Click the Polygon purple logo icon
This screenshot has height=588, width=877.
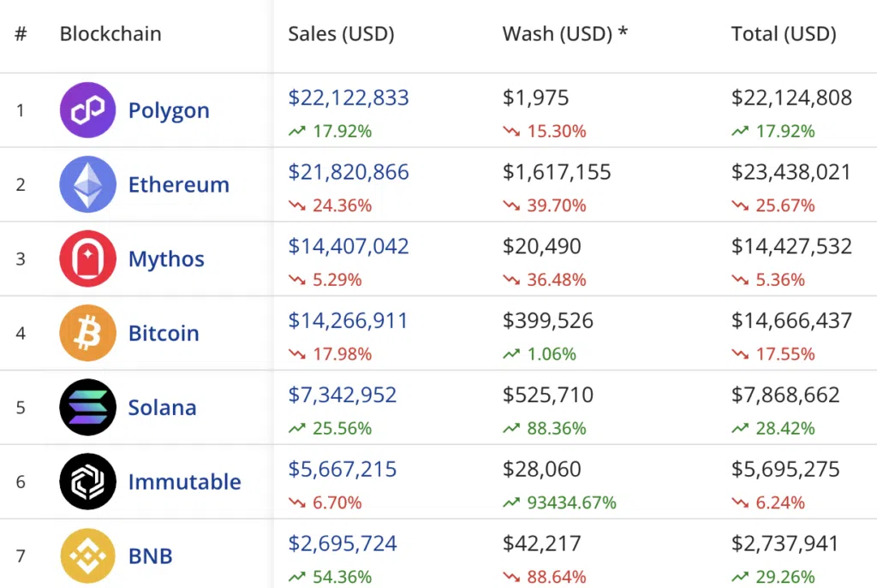[87, 110]
